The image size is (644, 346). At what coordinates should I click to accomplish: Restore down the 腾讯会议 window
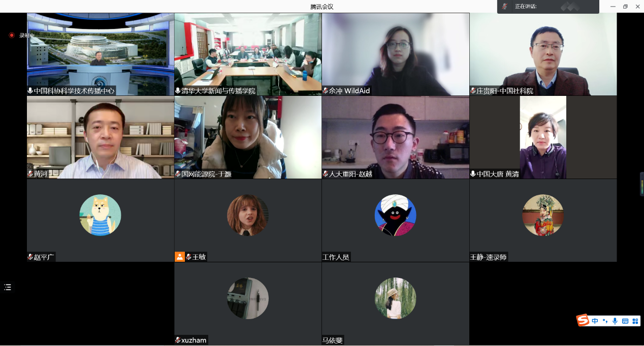tap(625, 7)
